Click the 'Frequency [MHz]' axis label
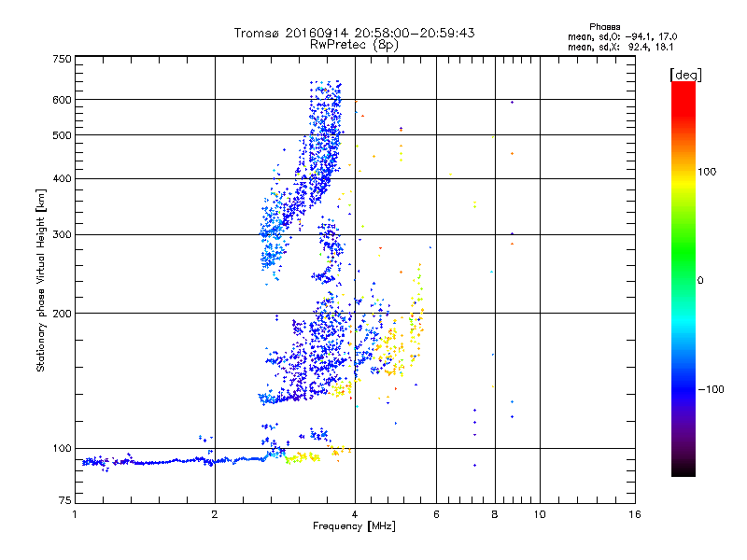747x560 pixels. (354, 526)
